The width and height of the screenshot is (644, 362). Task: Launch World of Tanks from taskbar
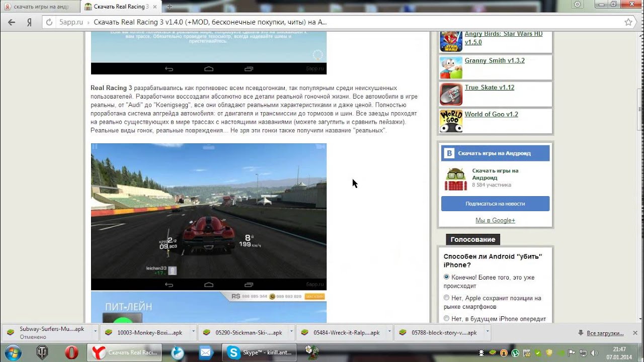(x=42, y=352)
